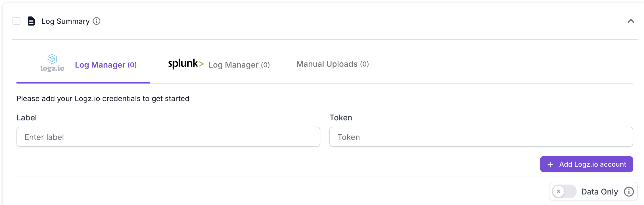Click the Token field caption

click(x=341, y=118)
